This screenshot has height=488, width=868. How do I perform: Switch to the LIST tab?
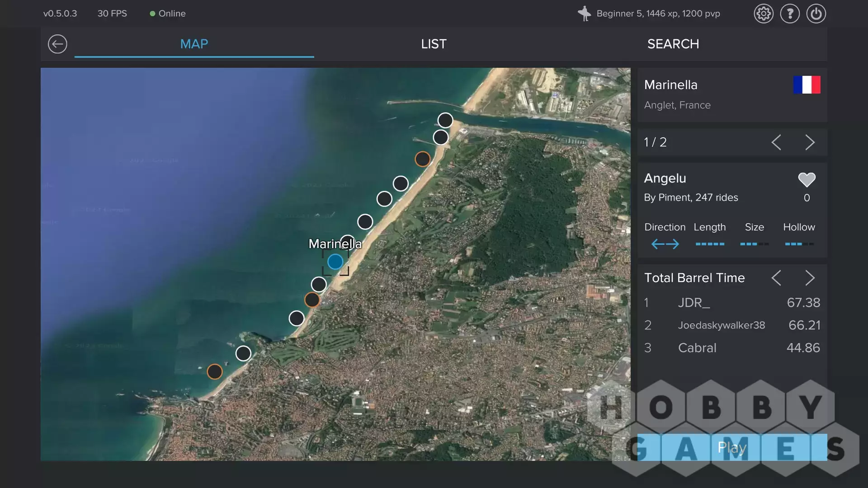pos(434,44)
